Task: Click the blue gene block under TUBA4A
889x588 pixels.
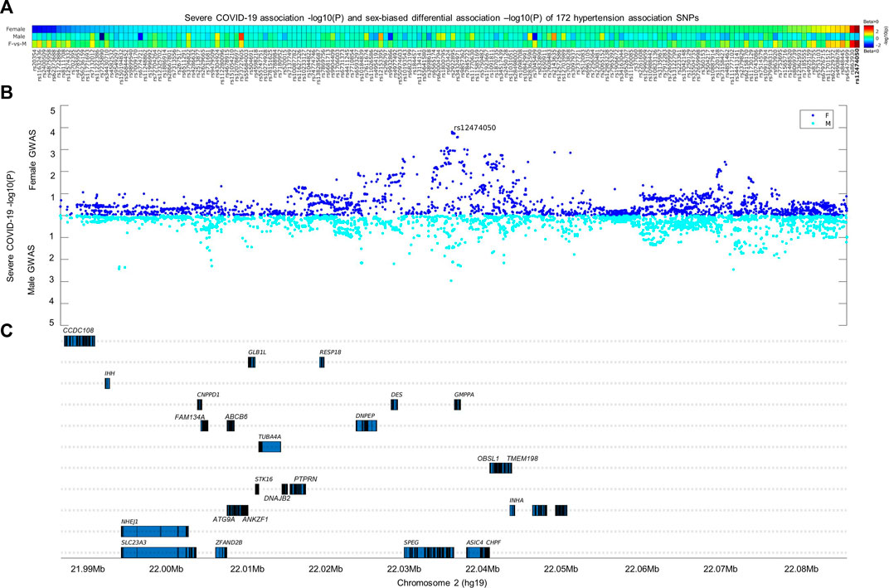Action: 270,447
